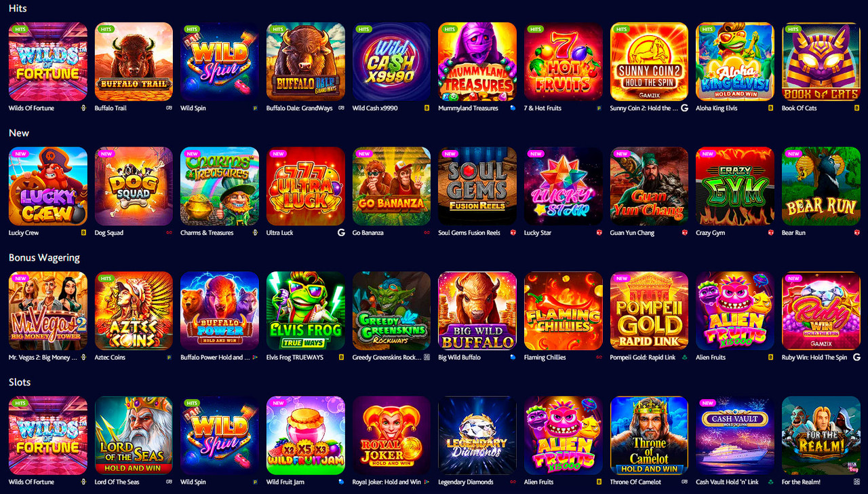Screen dimensions: 868x494
Task: Click the Slots category heading
Action: tap(20, 382)
